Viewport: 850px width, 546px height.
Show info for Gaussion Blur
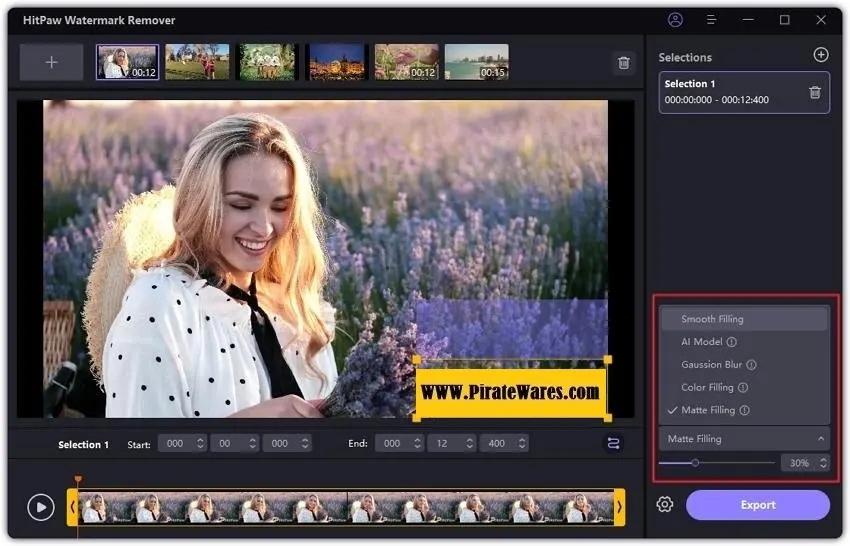click(751, 365)
